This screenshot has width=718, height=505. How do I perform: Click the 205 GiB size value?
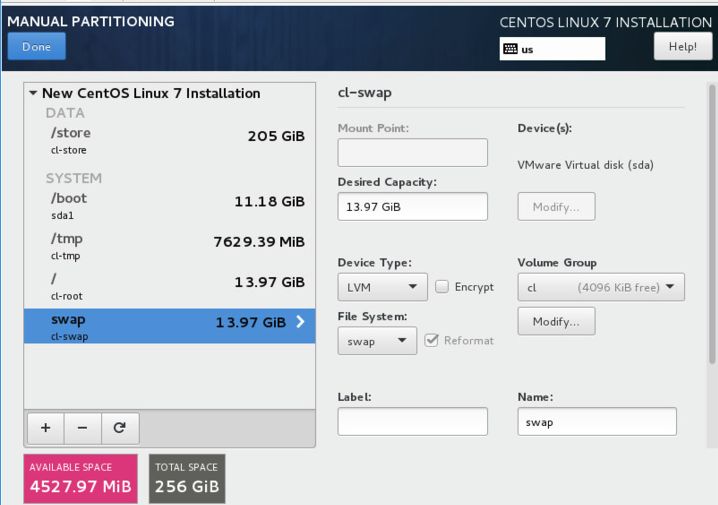point(276,136)
